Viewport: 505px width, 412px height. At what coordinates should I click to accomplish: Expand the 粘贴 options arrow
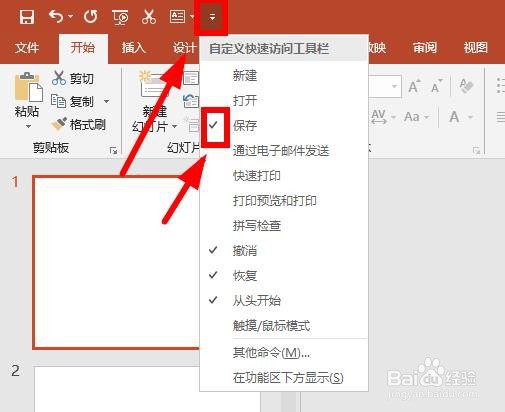pos(28,126)
